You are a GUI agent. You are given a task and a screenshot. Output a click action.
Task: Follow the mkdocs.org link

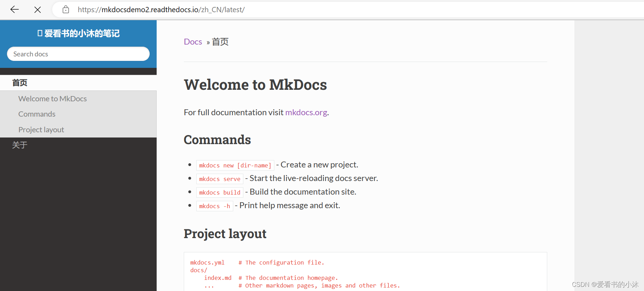tap(306, 112)
